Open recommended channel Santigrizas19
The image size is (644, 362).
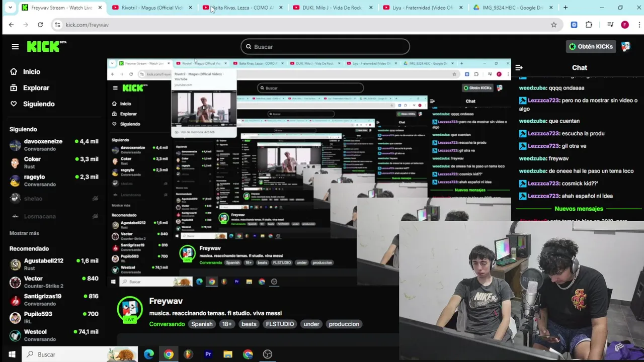tap(54, 300)
